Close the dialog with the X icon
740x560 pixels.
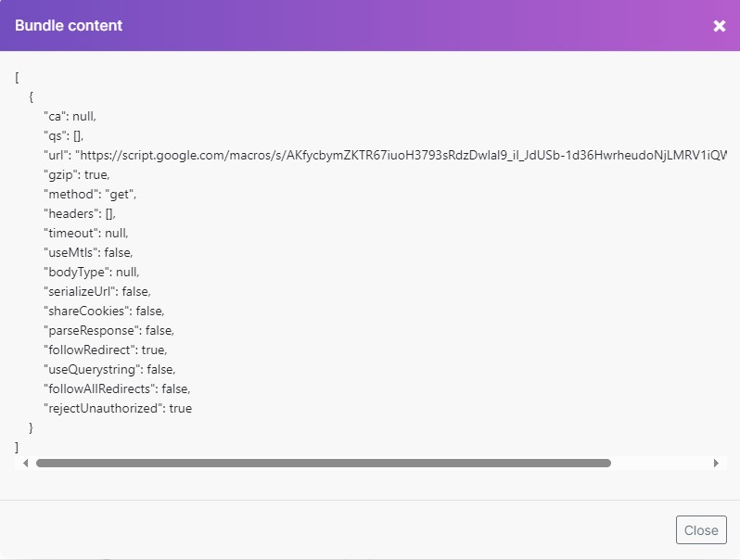click(719, 26)
